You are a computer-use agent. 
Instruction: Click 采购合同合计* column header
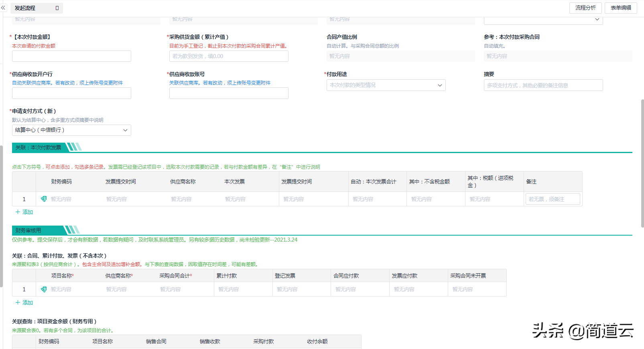click(x=176, y=276)
